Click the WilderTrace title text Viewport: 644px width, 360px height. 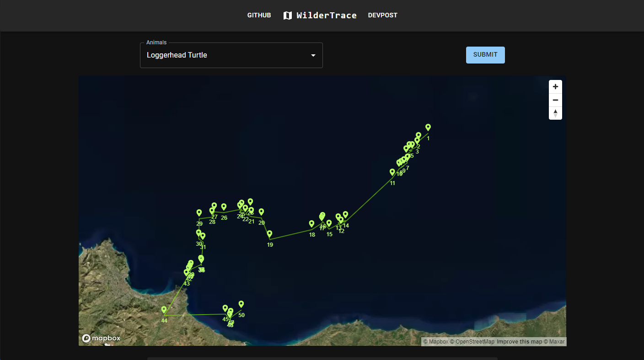[x=327, y=16]
